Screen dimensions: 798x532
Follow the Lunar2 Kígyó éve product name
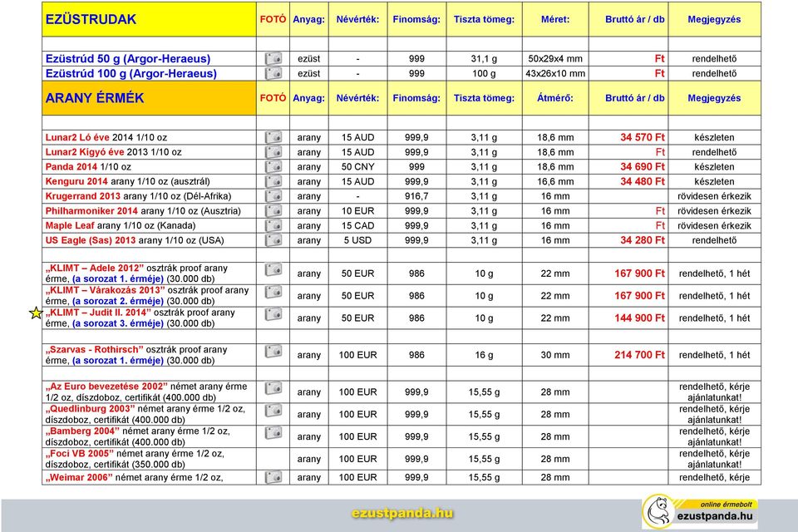click(x=85, y=152)
